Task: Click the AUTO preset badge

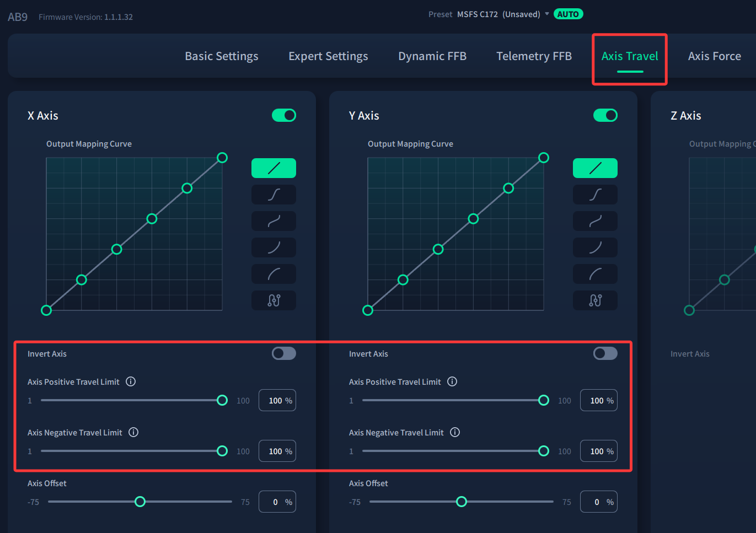Action: pos(568,14)
